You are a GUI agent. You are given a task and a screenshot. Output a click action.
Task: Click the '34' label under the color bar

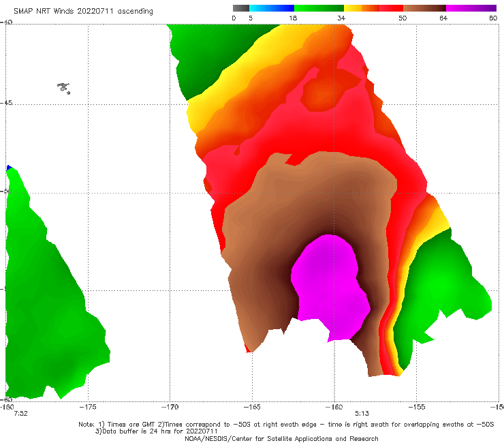click(x=341, y=18)
